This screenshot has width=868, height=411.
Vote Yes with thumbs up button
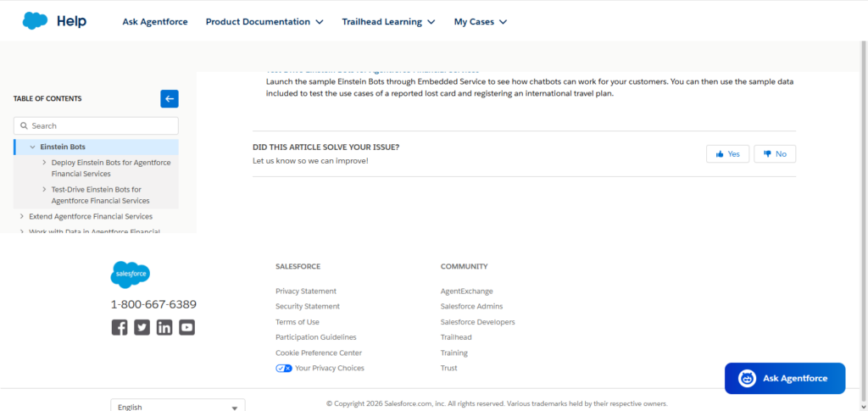[727, 153]
